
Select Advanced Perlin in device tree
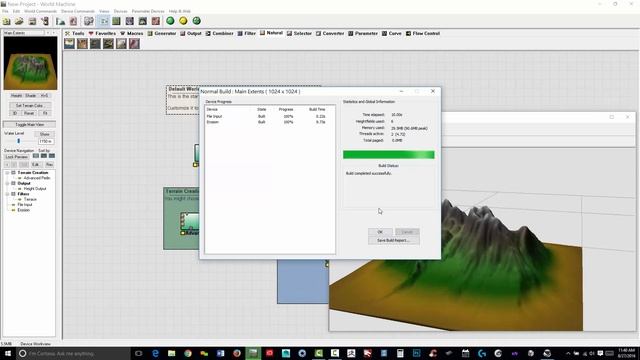coord(36,178)
